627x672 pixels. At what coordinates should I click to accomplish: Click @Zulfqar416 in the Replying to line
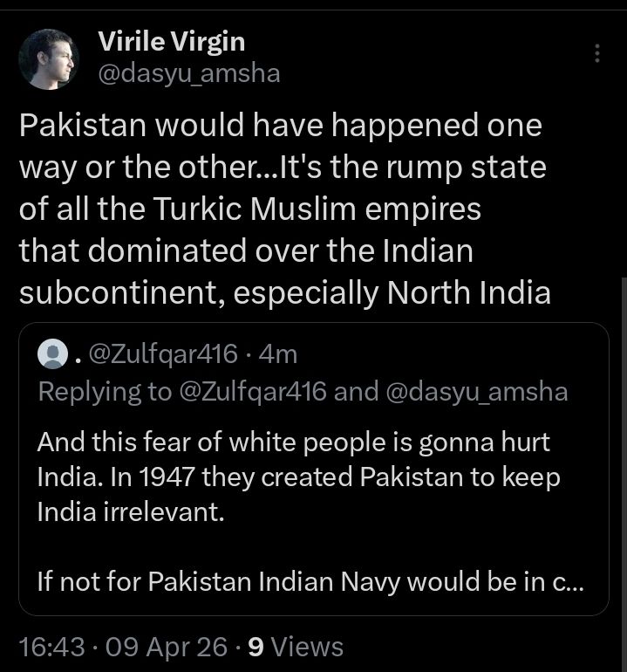(x=253, y=392)
